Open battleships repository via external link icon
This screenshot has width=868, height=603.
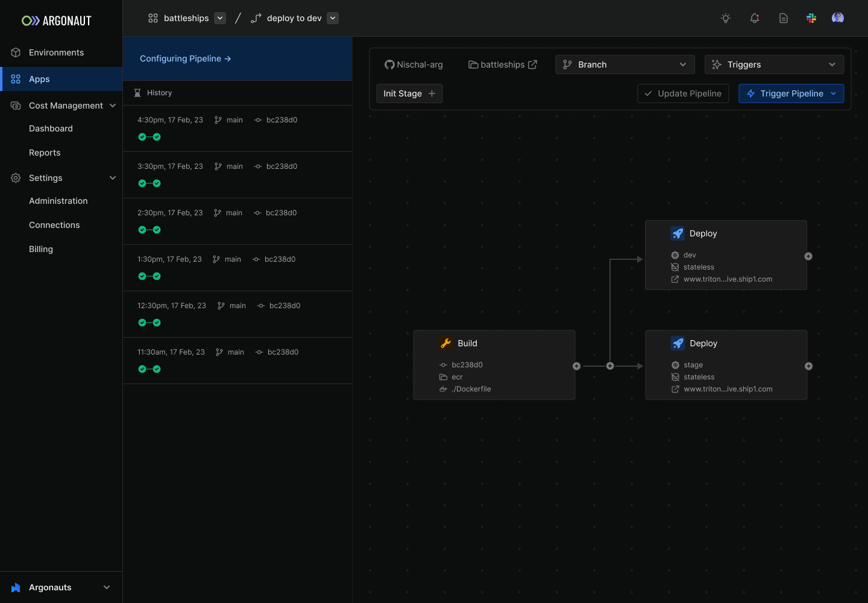tap(533, 64)
